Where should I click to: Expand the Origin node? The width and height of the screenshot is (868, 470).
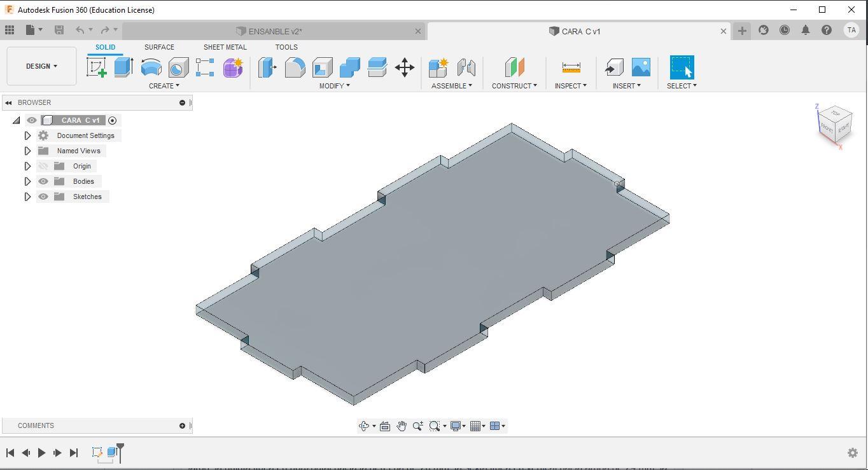[x=27, y=166]
